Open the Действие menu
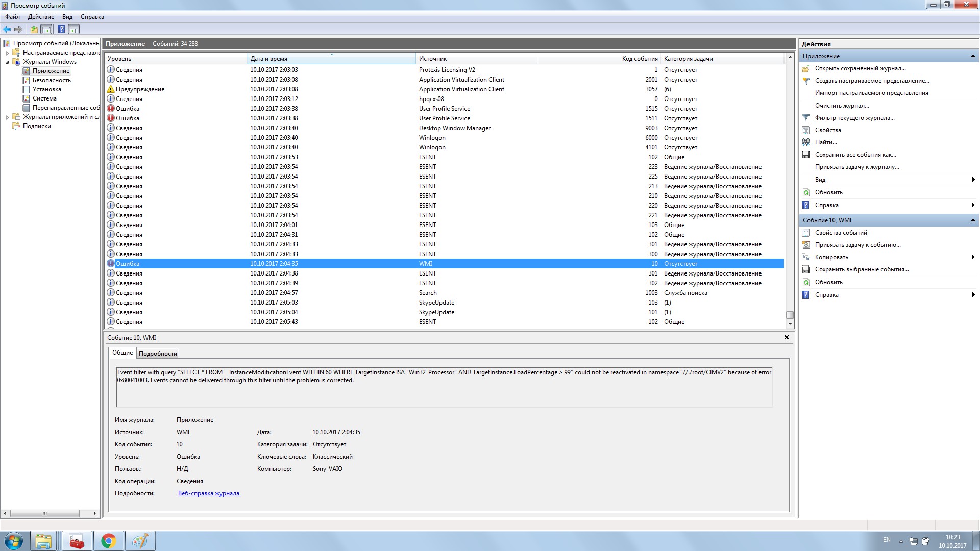Image resolution: width=980 pixels, height=551 pixels. click(41, 17)
